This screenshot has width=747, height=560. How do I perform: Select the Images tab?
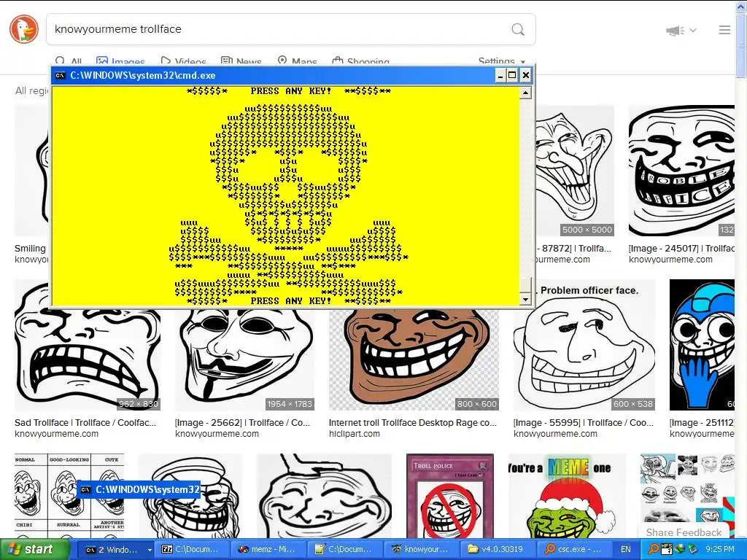[x=120, y=61]
